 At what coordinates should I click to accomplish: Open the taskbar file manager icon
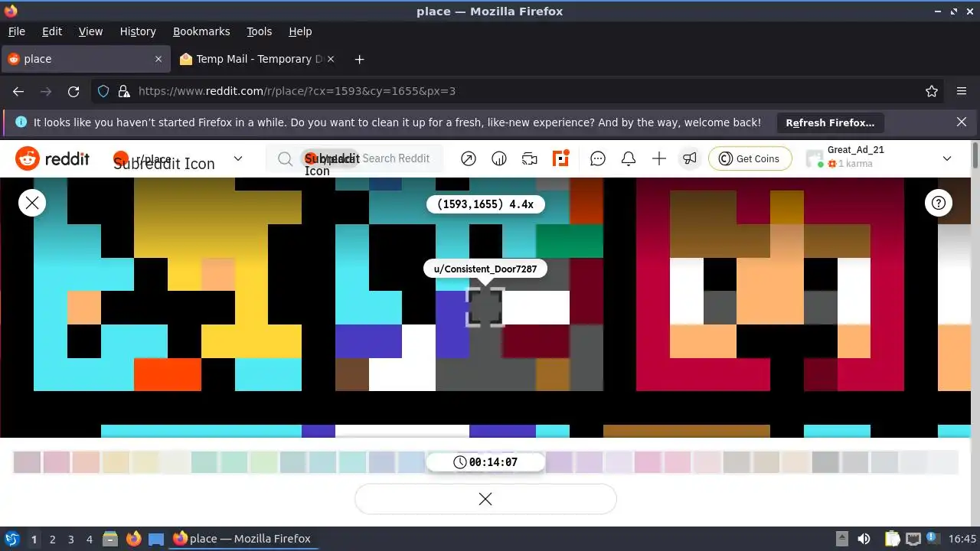point(110,539)
